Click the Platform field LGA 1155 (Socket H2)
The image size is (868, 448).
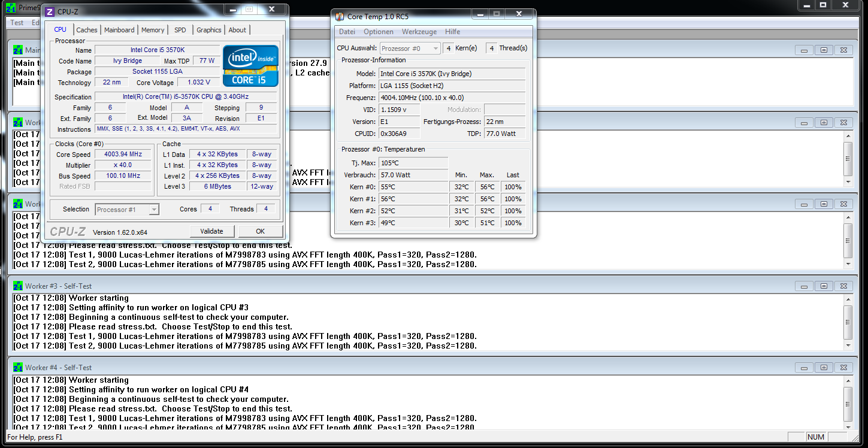click(x=452, y=86)
